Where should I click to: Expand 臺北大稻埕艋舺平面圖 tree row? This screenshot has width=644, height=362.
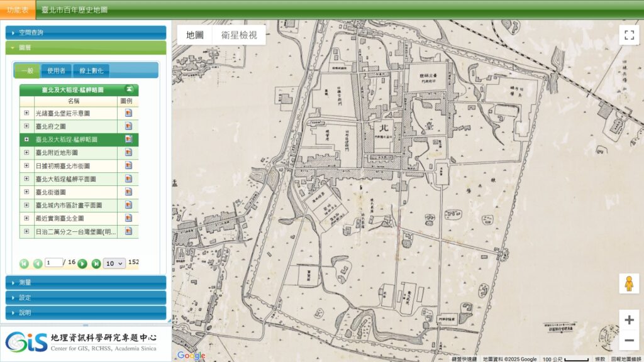[26, 178]
